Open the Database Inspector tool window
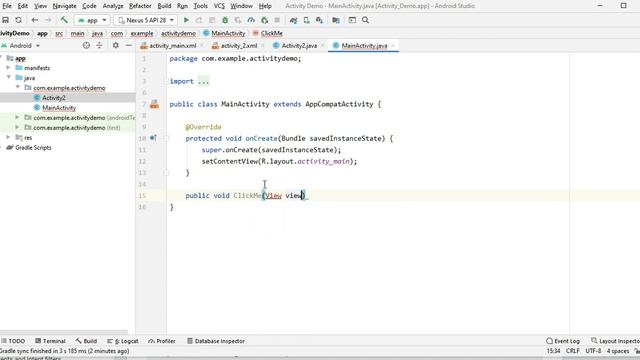640x360 pixels. (216, 341)
